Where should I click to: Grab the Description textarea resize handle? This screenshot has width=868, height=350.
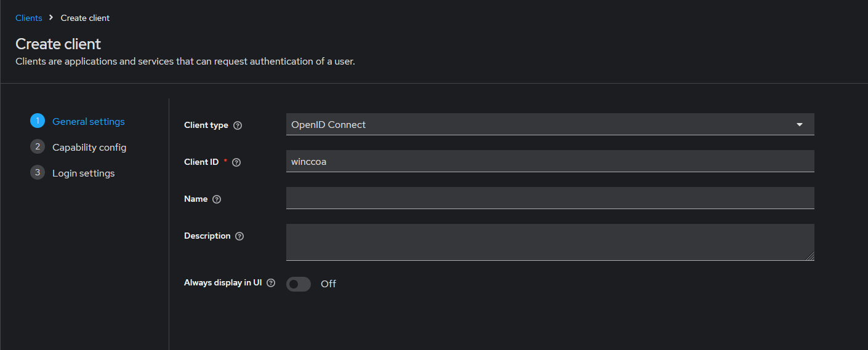click(x=811, y=257)
